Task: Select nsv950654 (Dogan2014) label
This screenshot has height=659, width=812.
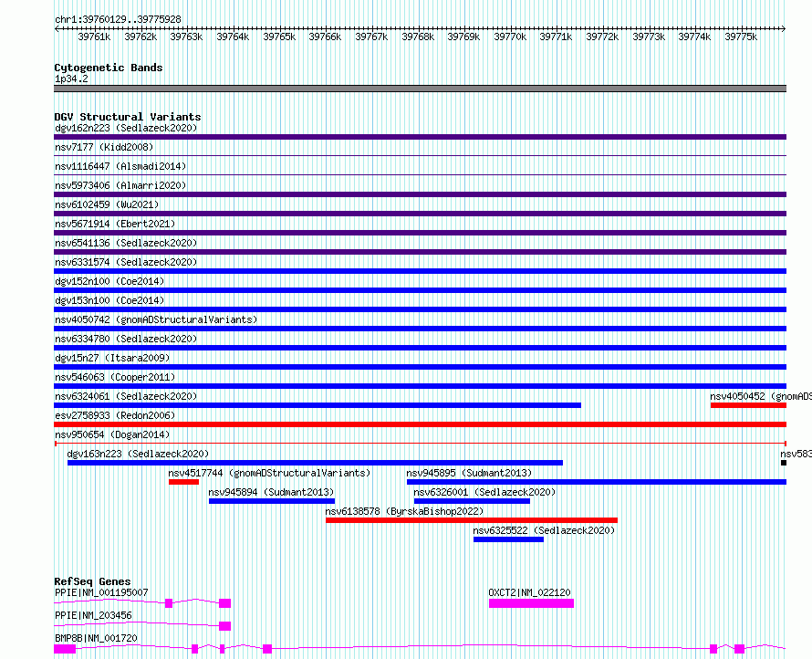Action: coord(112,434)
